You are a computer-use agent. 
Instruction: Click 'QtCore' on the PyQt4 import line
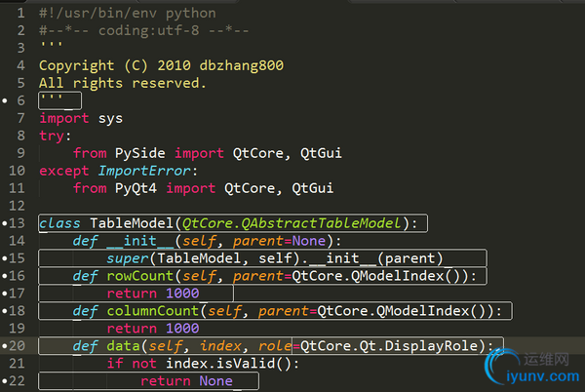(250, 188)
